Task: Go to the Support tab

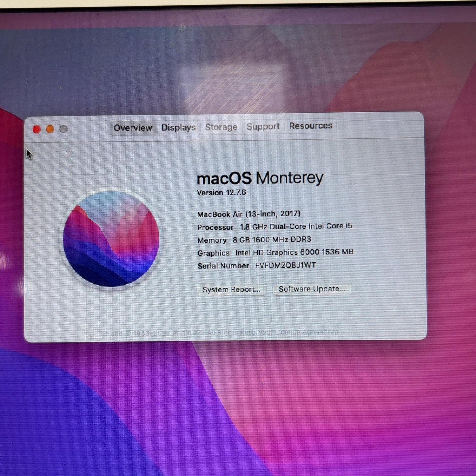Action: pos(263,126)
